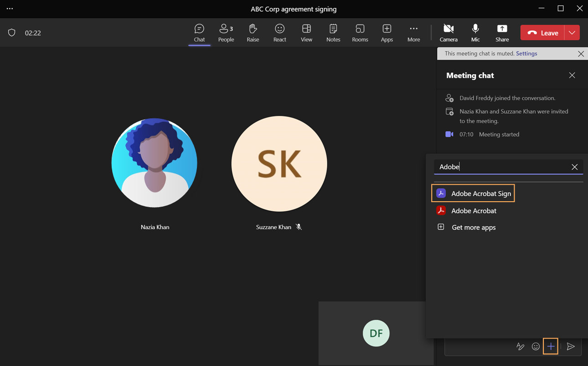This screenshot has width=588, height=366.
Task: Click Get more apps
Action: click(x=473, y=227)
